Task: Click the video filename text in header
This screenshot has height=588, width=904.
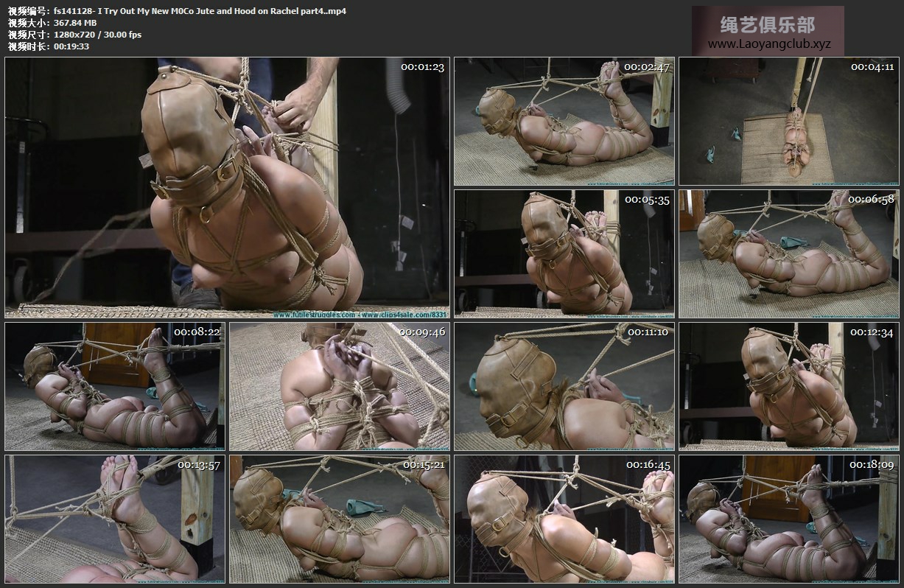Action: pos(200,11)
